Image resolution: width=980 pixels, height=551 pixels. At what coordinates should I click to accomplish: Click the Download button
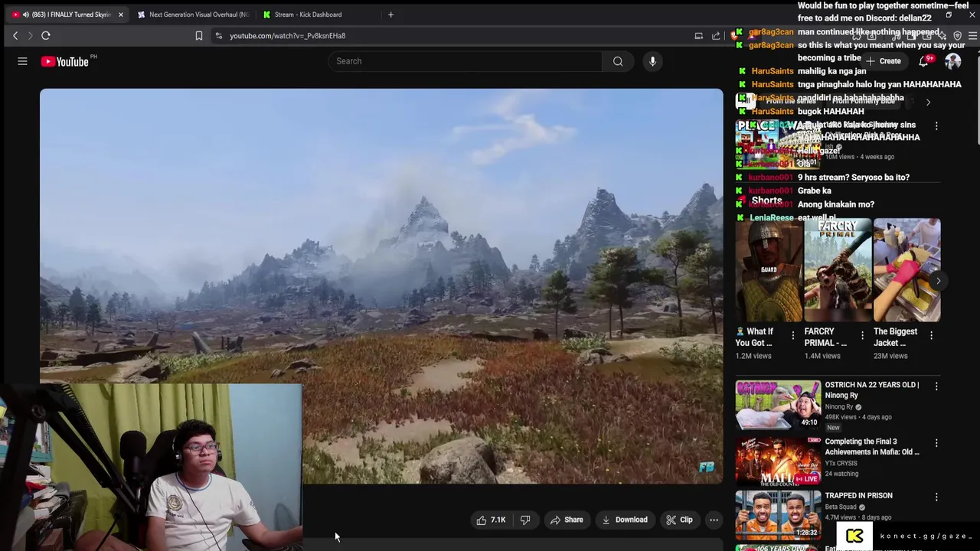tap(625, 520)
